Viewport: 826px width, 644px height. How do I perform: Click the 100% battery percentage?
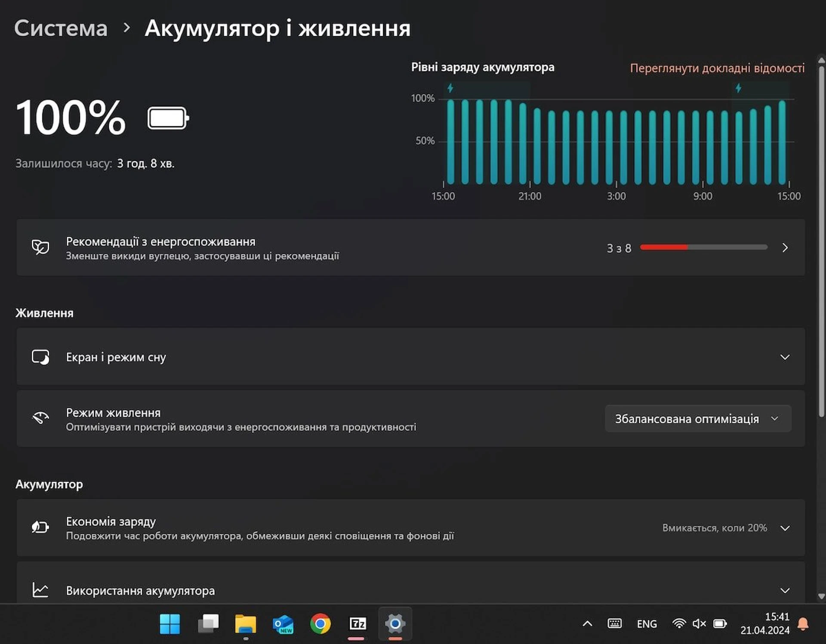(x=71, y=118)
